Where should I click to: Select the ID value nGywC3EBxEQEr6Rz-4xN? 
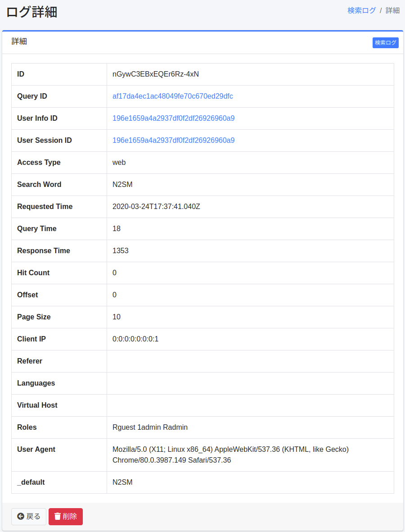point(156,74)
